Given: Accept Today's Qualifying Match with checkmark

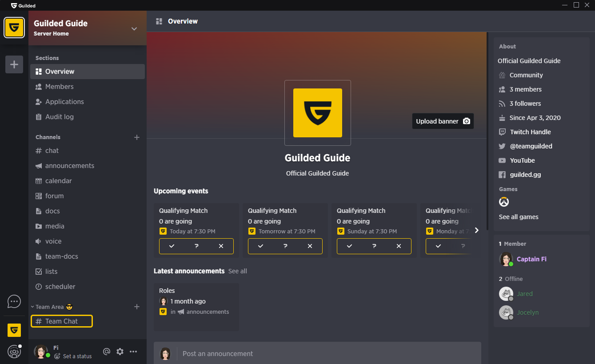Looking at the screenshot, I should [172, 246].
